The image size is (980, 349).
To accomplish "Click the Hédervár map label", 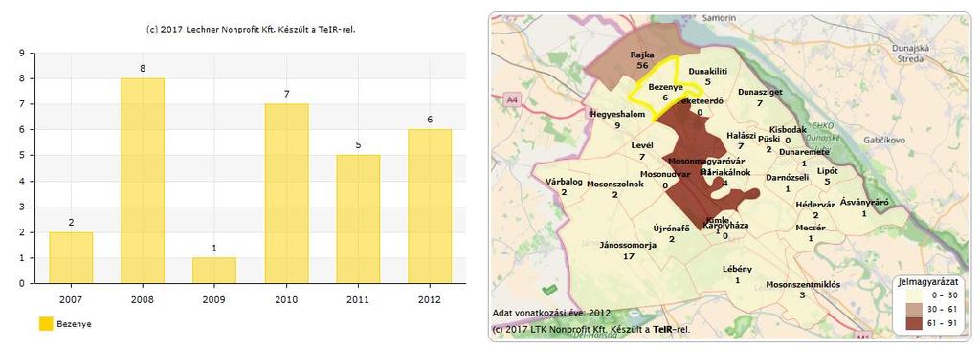I will tap(815, 205).
